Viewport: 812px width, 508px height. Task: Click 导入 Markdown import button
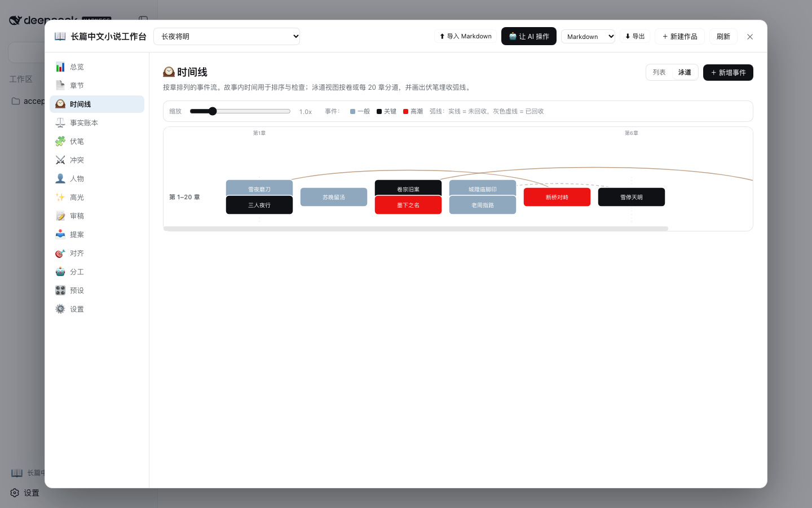coord(465,36)
